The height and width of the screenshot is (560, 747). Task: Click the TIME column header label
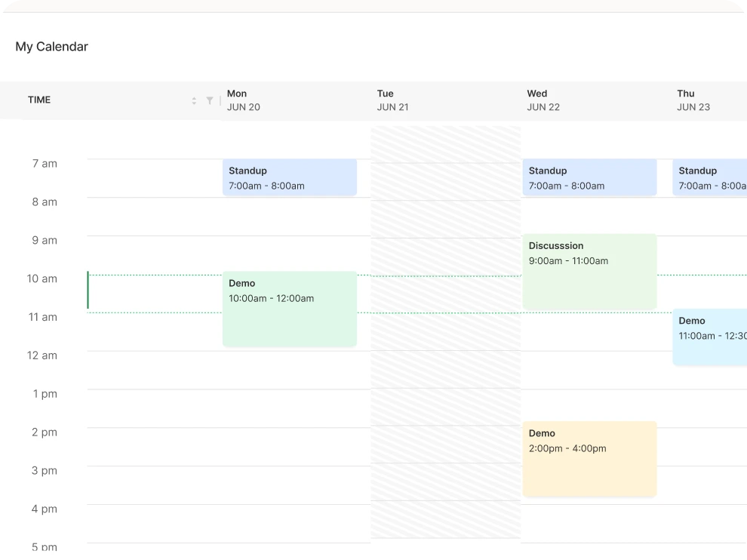pyautogui.click(x=39, y=100)
